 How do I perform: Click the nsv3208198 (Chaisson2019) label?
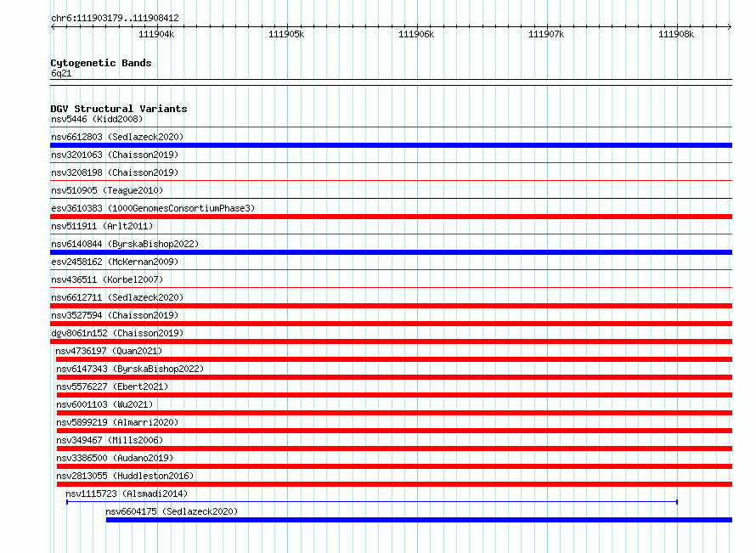point(115,172)
